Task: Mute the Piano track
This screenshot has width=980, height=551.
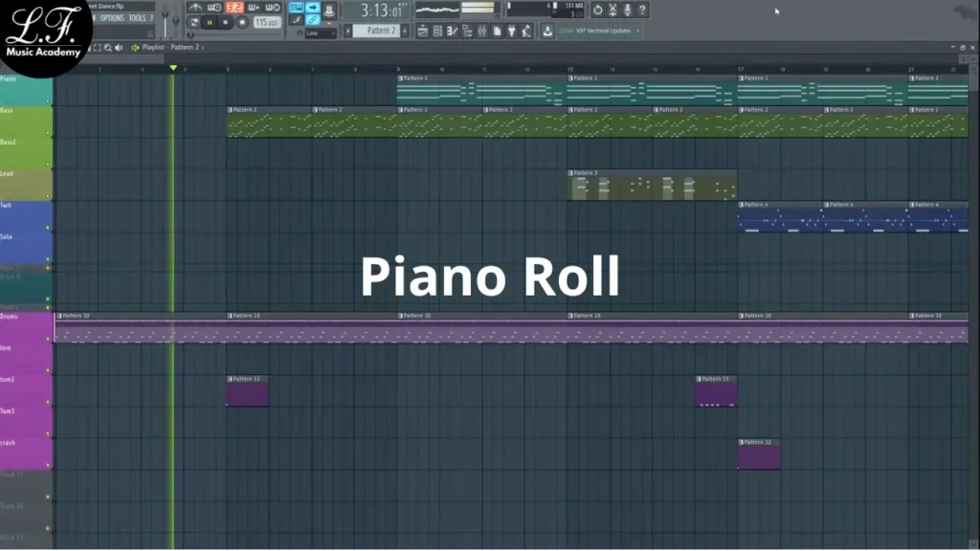Action: (50, 101)
